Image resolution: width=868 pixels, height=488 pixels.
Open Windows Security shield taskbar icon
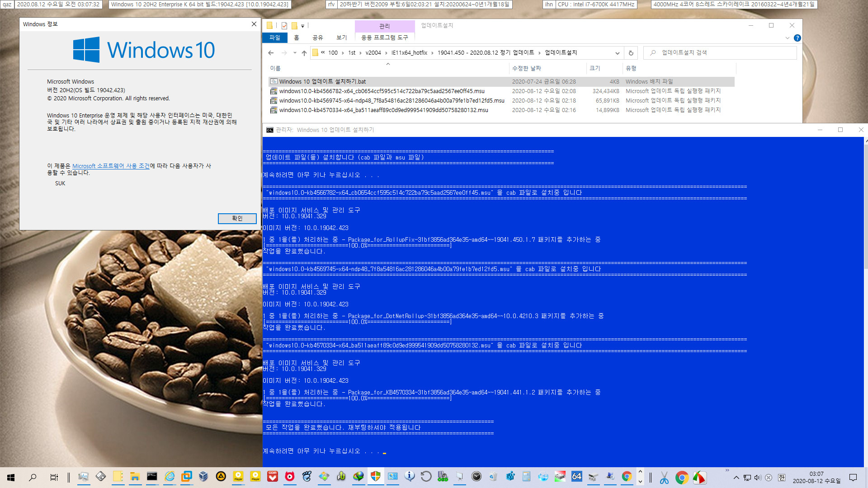pos(375,477)
